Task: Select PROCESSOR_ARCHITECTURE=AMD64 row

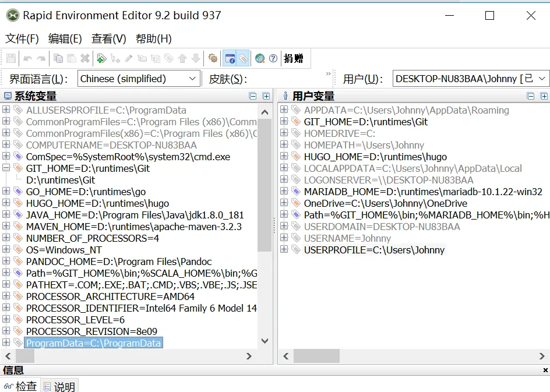Action: (x=110, y=296)
